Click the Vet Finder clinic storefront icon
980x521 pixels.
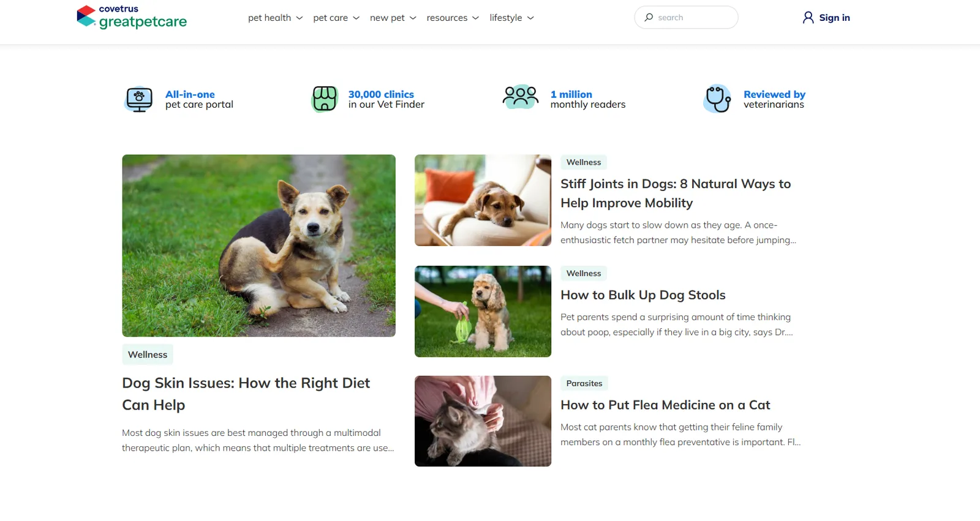coord(325,99)
